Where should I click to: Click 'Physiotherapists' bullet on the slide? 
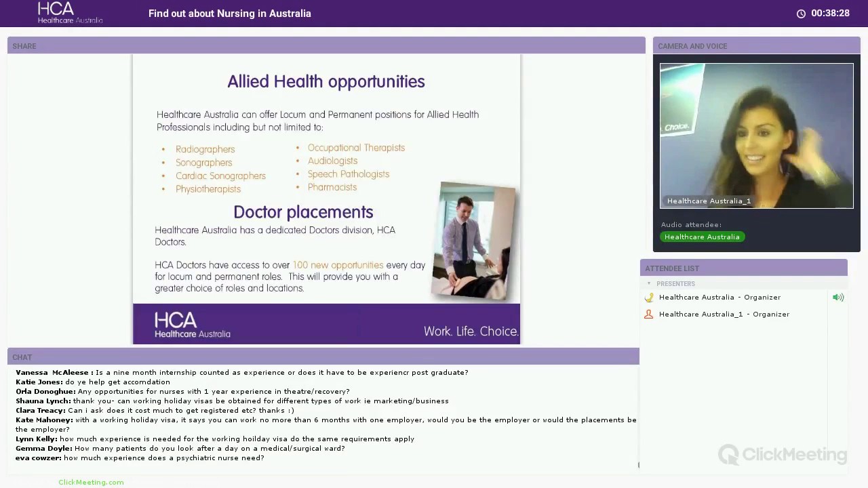208,189
